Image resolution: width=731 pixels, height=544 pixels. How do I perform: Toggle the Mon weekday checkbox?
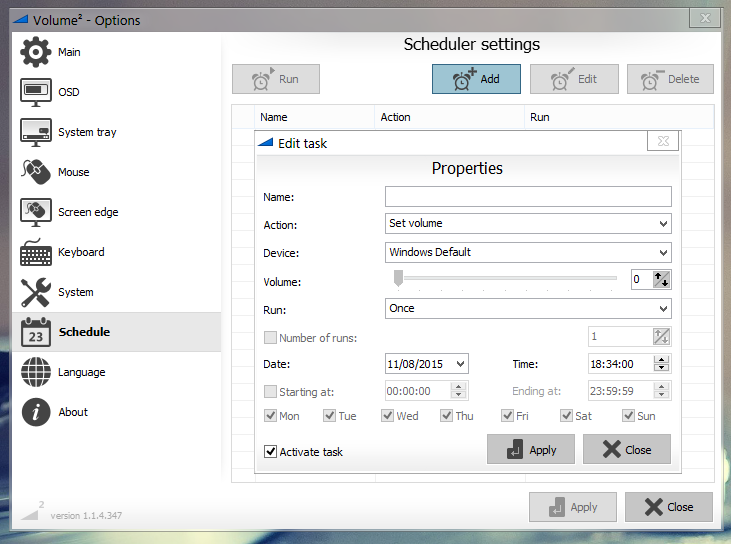270,415
